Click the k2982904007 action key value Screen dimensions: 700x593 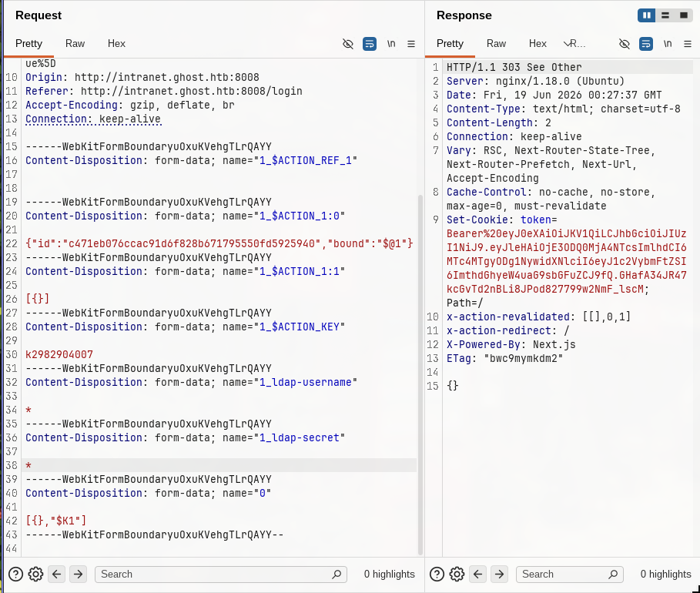[59, 354]
